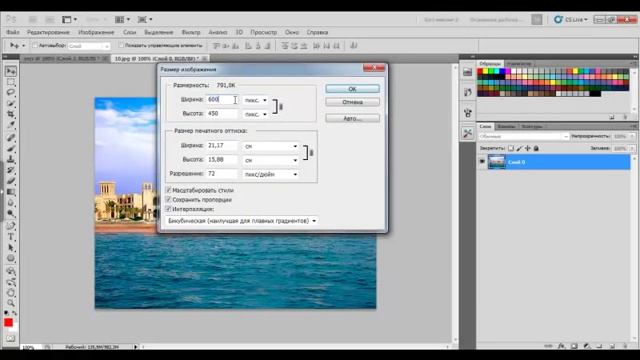Select the Move tool in the toolbox

click(x=11, y=71)
